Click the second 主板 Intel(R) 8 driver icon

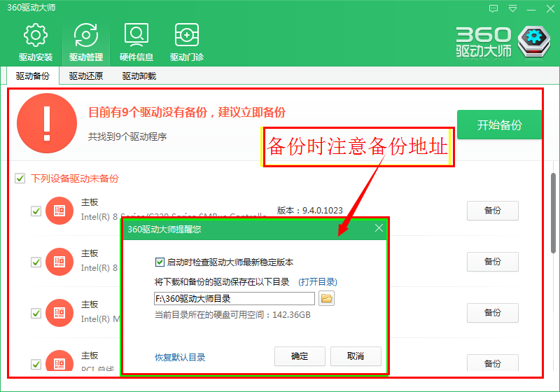pyautogui.click(x=59, y=262)
